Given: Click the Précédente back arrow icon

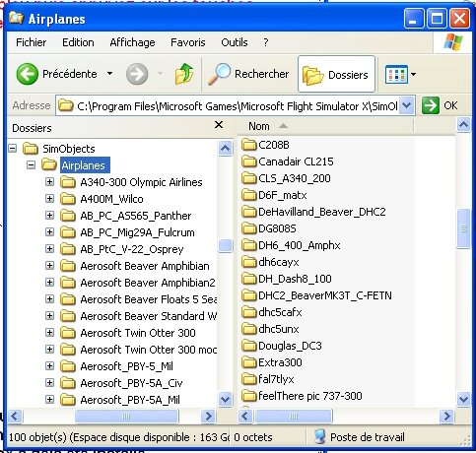Looking at the screenshot, I should coord(27,74).
